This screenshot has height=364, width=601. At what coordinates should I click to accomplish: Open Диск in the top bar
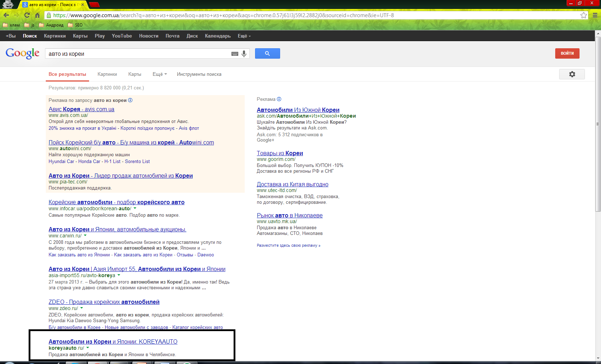tap(192, 36)
